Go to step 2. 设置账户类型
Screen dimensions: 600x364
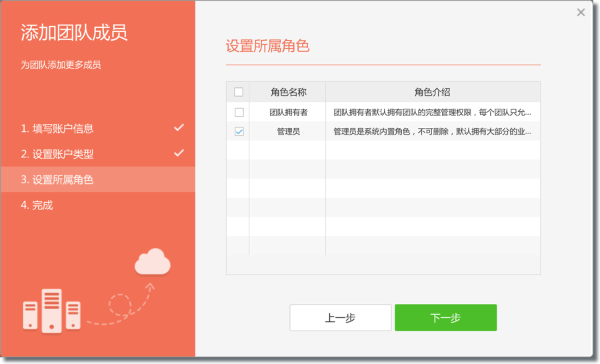click(57, 154)
